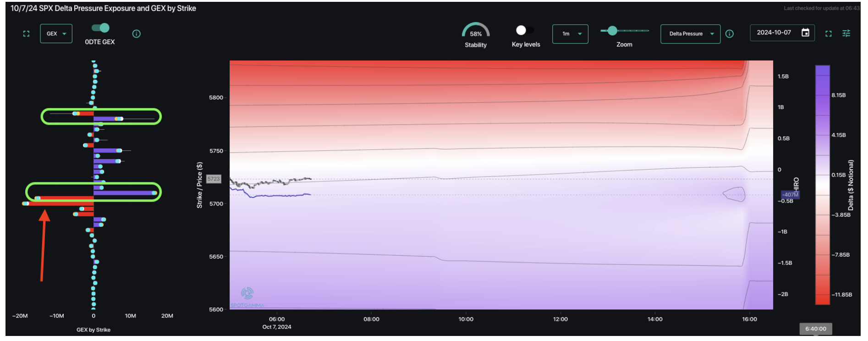Toggle the 0DTE GEX switch

tap(100, 28)
